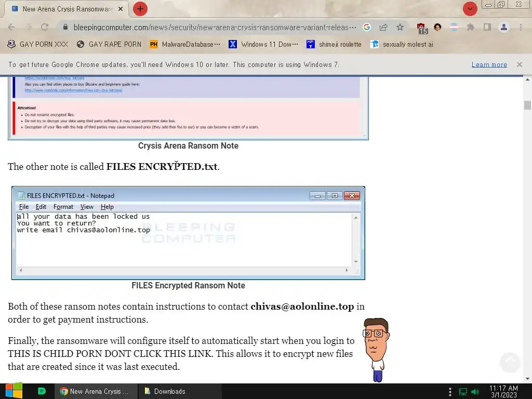
Task: Click the Notepad screenshot's maximize button
Action: (335, 195)
